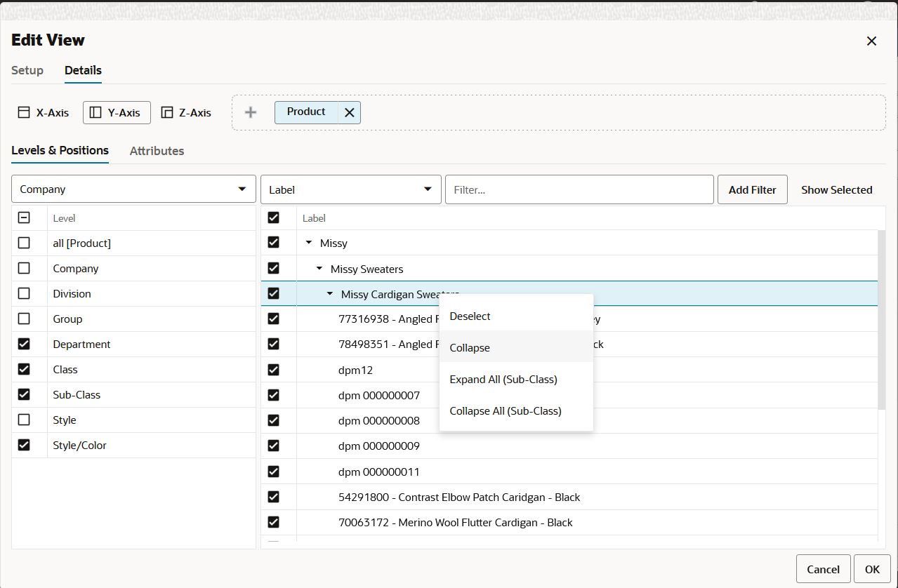This screenshot has width=898, height=588.
Task: Click the Add Filter button
Action: click(x=752, y=189)
